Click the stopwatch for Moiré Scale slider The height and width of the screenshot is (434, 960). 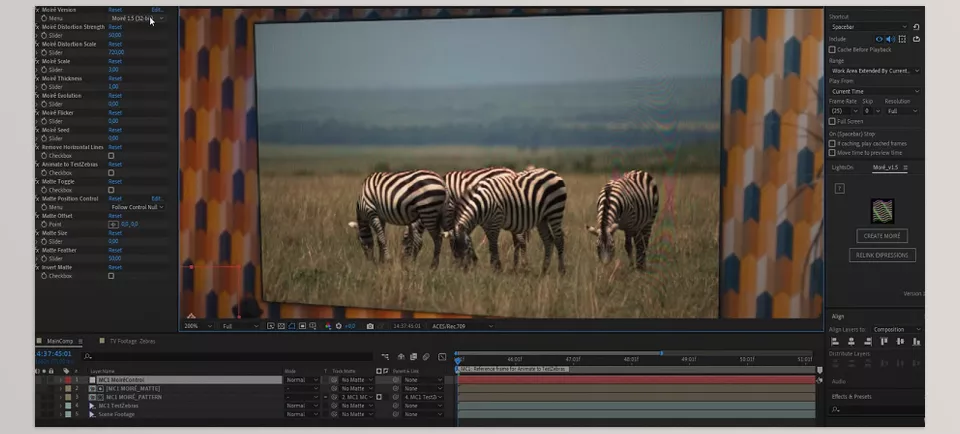[44, 70]
